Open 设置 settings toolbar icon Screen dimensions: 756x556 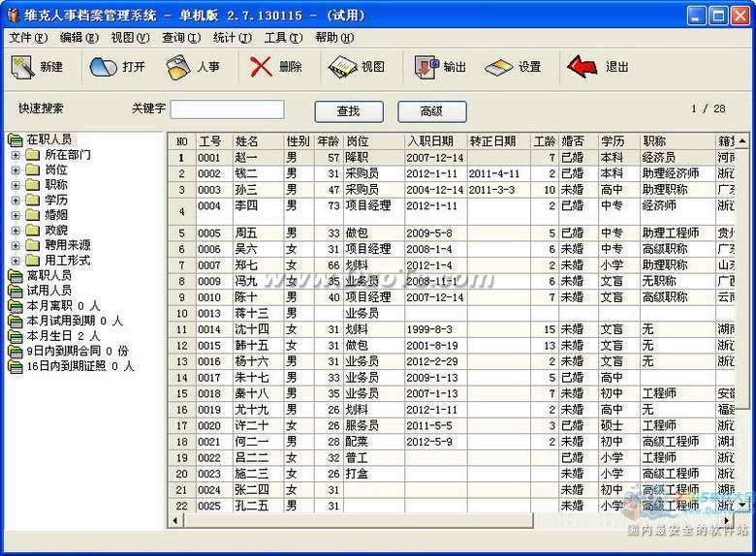(499, 68)
